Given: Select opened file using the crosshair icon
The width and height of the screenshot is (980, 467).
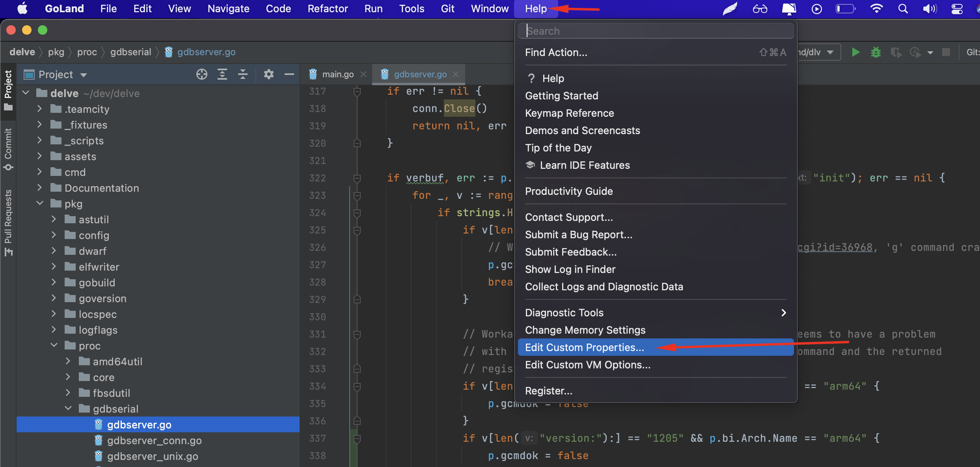Looking at the screenshot, I should click(x=201, y=74).
